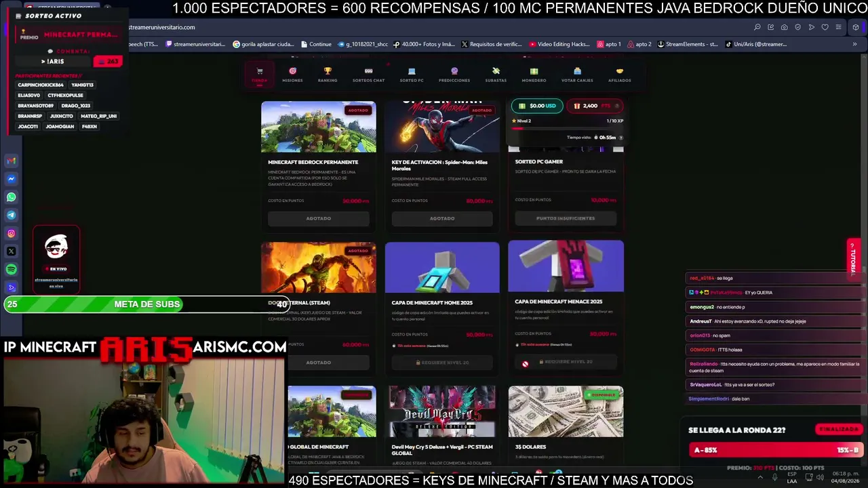Click the search icon in the address bar
Image resolution: width=868 pixels, height=488 pixels.
click(x=757, y=27)
